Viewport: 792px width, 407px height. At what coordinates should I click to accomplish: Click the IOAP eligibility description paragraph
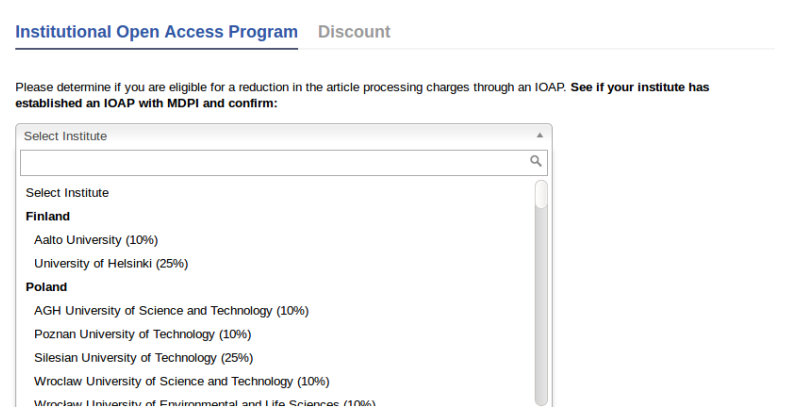[362, 95]
